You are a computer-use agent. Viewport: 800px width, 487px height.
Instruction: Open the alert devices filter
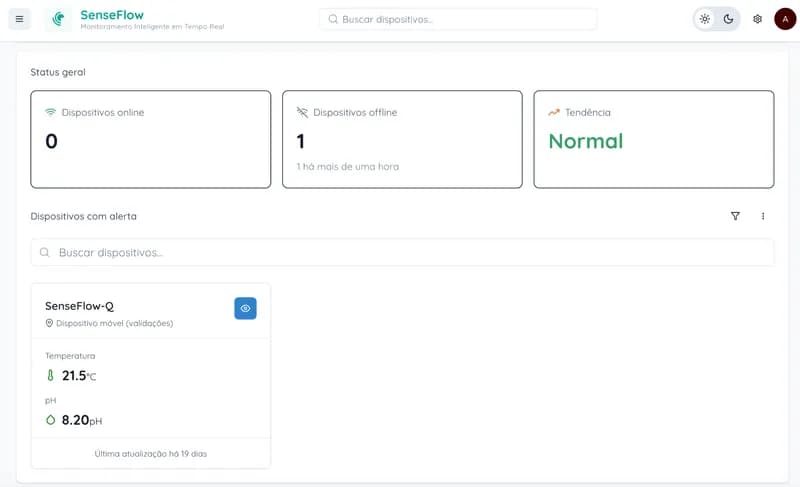click(x=735, y=216)
